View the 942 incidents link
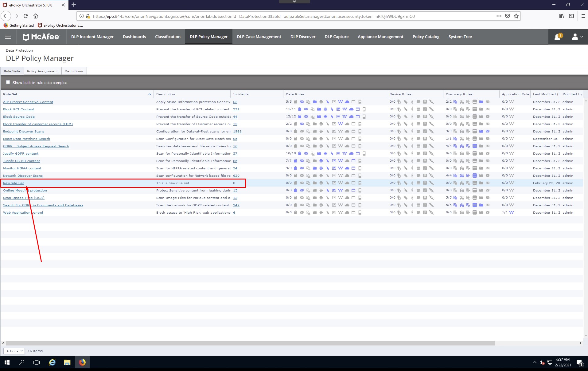The width and height of the screenshot is (588, 371). (236, 205)
